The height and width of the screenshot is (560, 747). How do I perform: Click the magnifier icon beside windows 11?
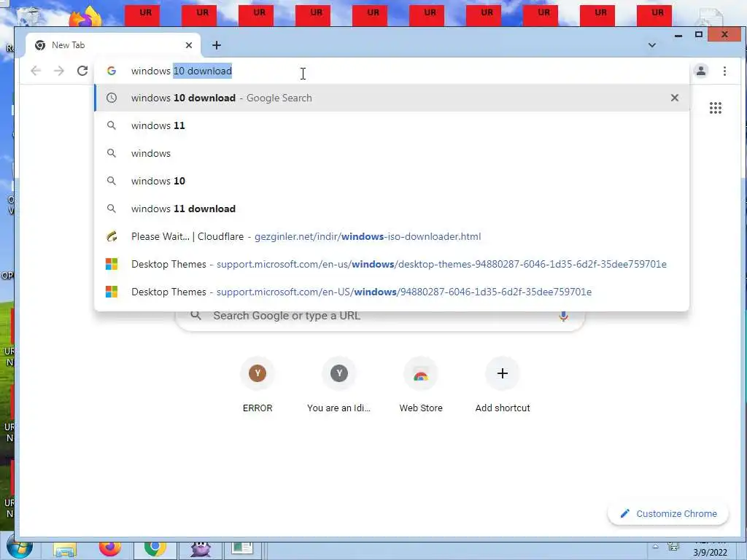tap(112, 125)
